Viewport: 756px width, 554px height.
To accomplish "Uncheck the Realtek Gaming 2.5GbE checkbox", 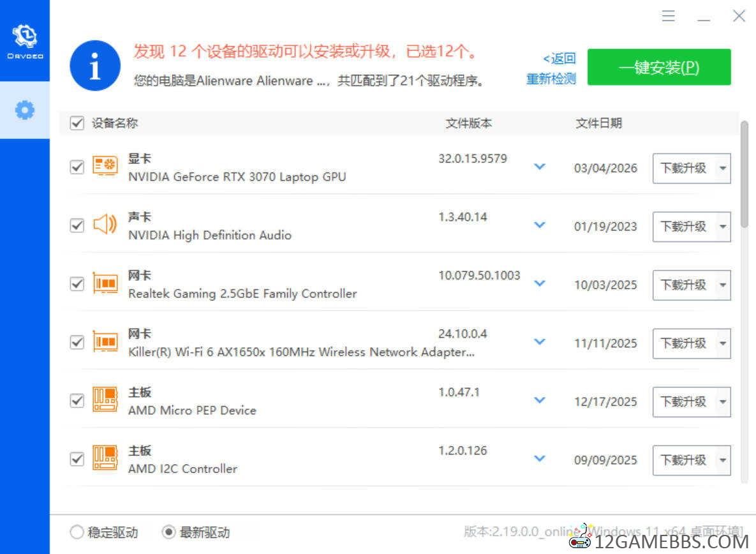I will [x=77, y=284].
